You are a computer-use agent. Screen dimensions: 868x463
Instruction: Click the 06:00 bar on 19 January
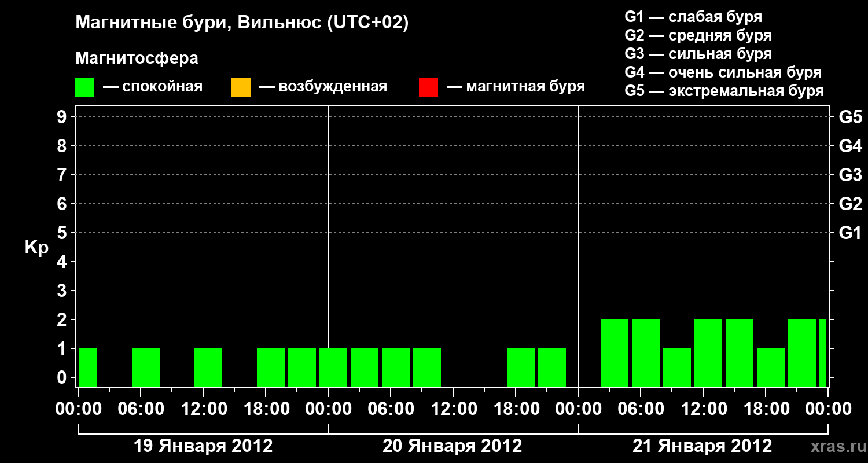[146, 367]
